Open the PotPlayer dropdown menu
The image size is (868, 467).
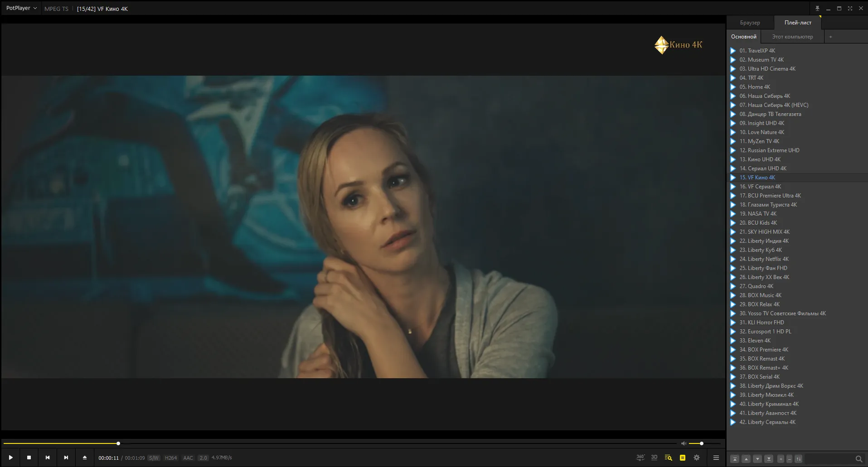point(21,8)
